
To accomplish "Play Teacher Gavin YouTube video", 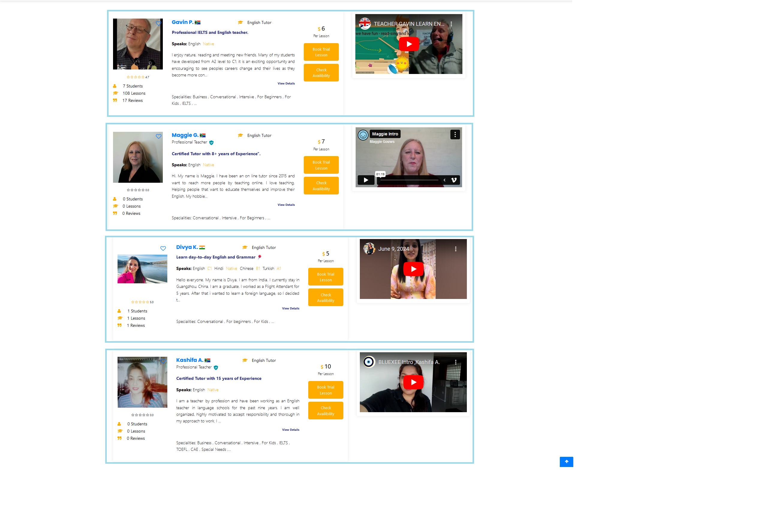I will (408, 44).
